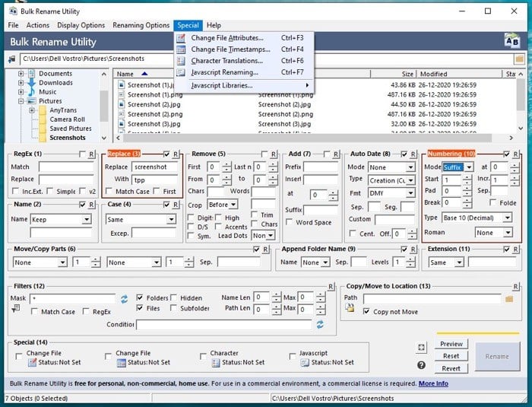Click the browse folder icon beside path bar
This screenshot has width=532, height=407.
point(519,59)
